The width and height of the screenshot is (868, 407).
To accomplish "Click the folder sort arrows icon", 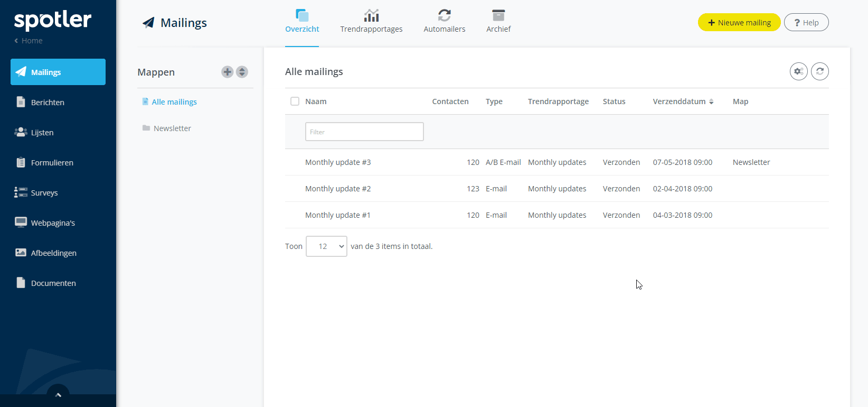I will point(242,72).
